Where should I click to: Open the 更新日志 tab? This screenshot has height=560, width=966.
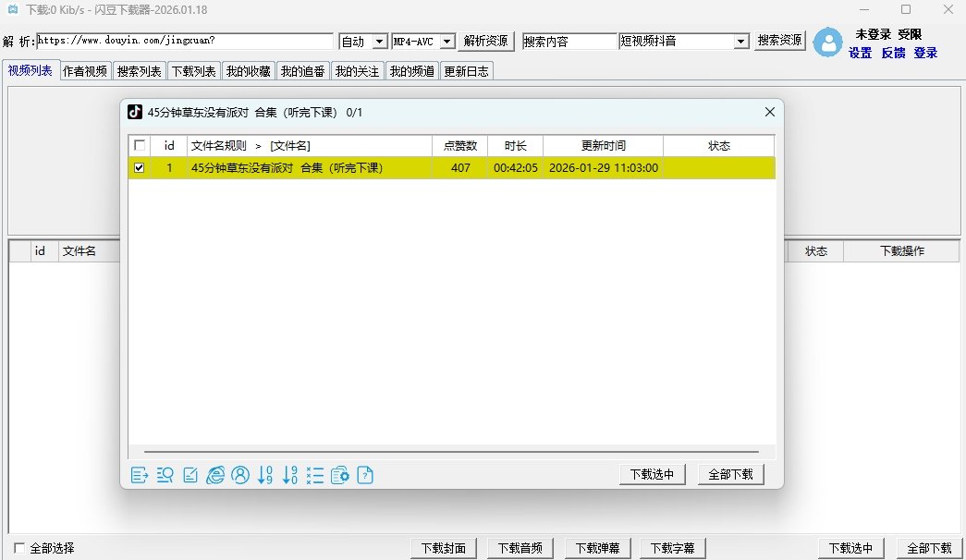pyautogui.click(x=467, y=70)
